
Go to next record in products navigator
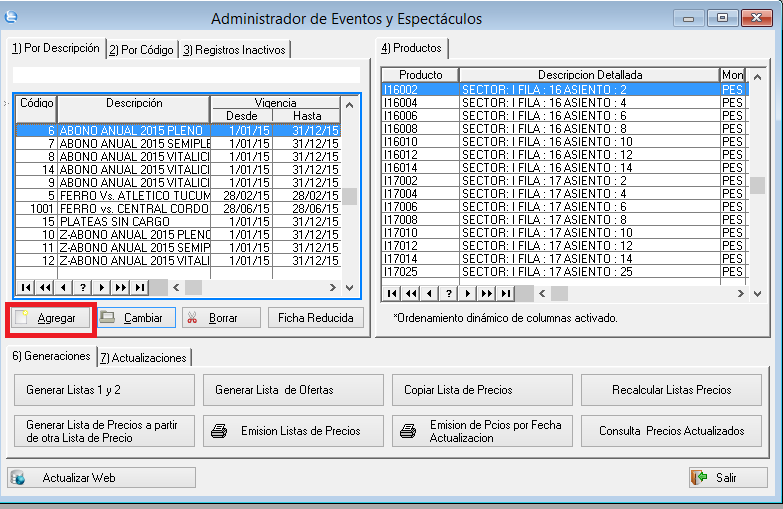coord(469,293)
